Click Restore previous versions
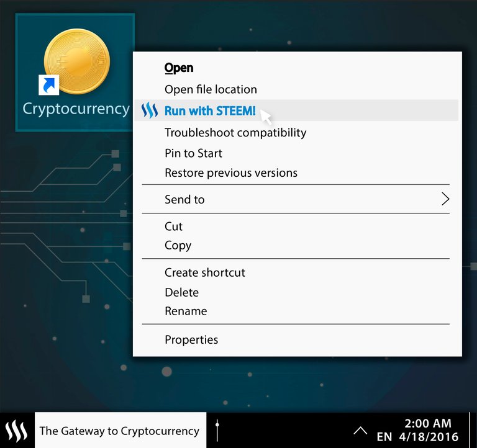This screenshot has width=477, height=448. [x=231, y=172]
